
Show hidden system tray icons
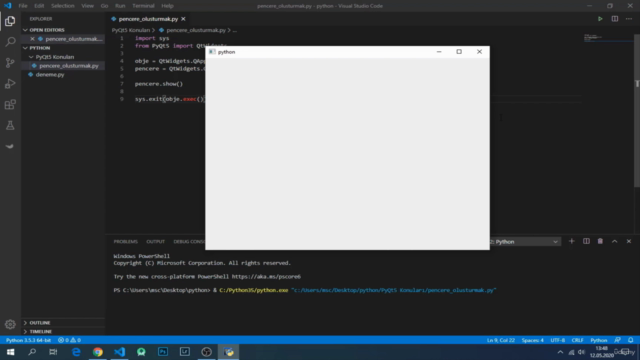point(560,352)
